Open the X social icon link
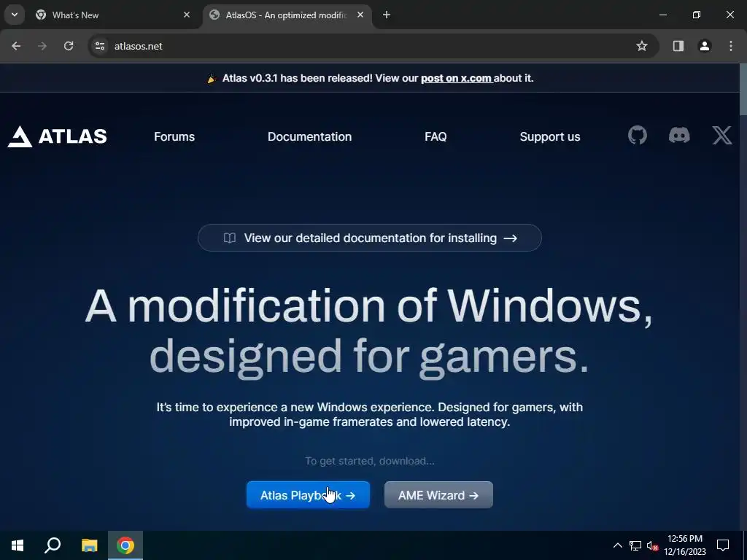747x560 pixels. pos(721,136)
